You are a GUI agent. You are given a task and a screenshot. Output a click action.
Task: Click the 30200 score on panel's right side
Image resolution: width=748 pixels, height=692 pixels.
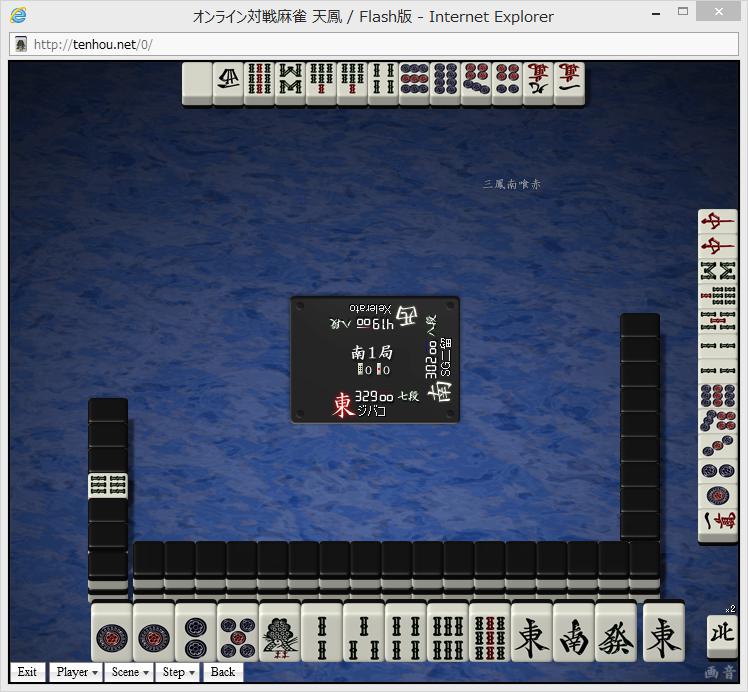431,359
